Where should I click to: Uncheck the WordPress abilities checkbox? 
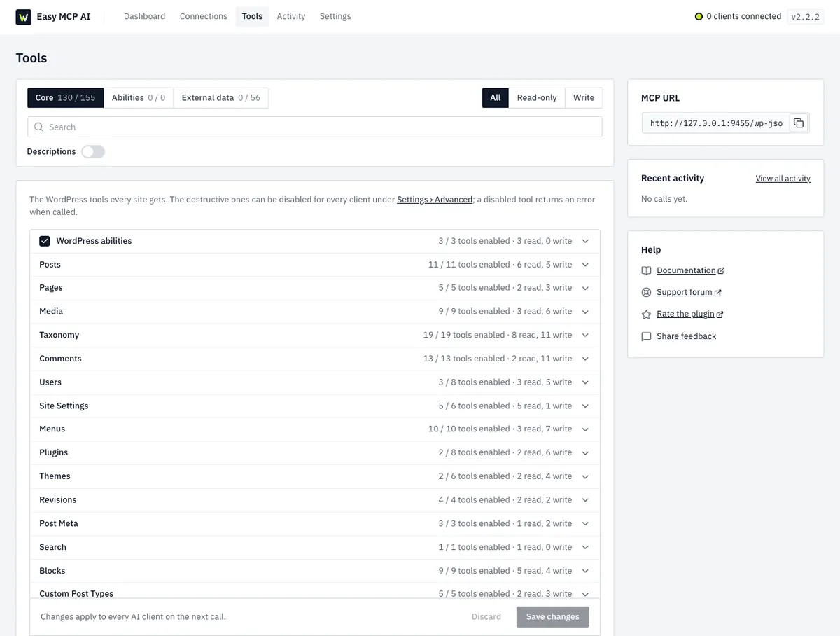[45, 241]
